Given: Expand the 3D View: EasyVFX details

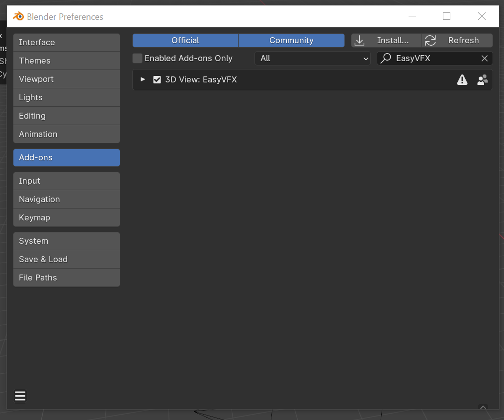Looking at the screenshot, I should tap(143, 79).
